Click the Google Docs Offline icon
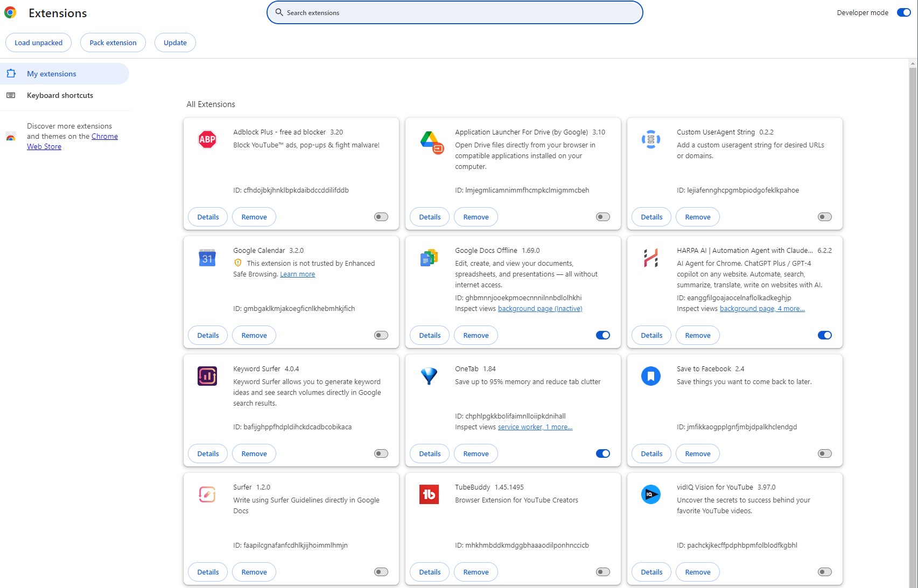918x588 pixels. point(429,258)
